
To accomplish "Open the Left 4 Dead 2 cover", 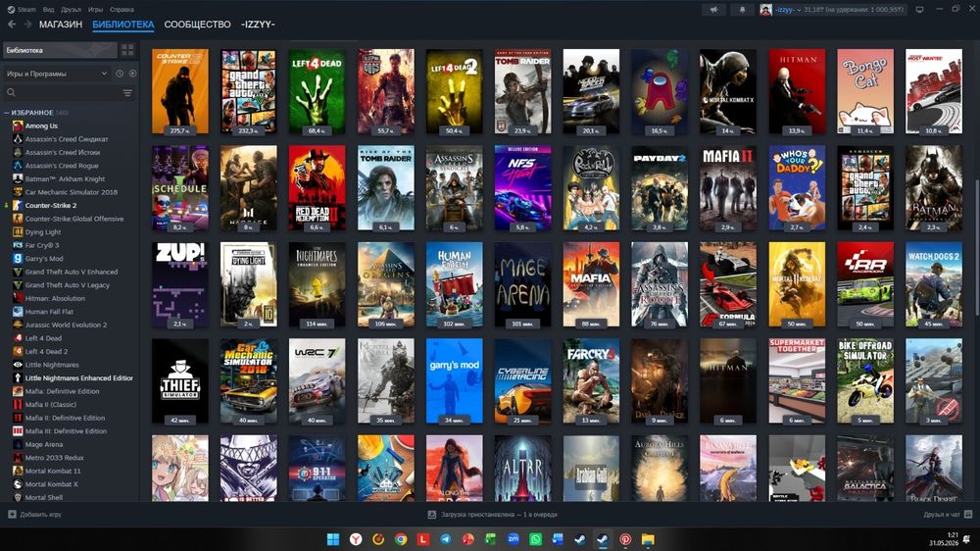I will pos(455,91).
